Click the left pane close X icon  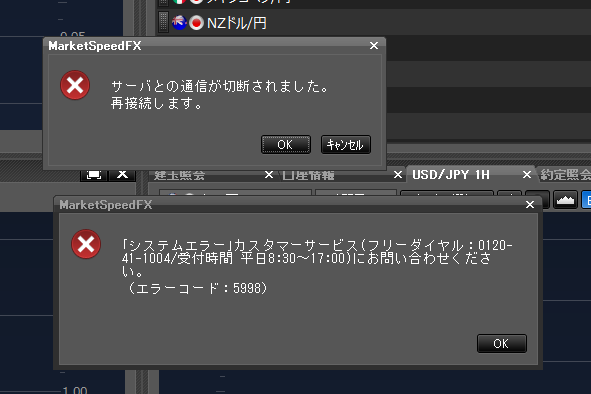point(122,175)
